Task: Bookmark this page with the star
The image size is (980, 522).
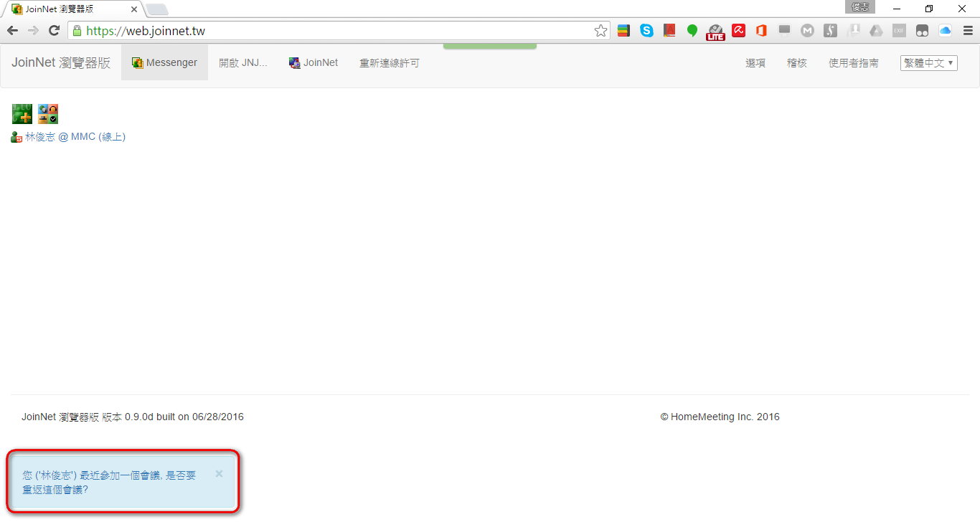Action: (x=601, y=31)
